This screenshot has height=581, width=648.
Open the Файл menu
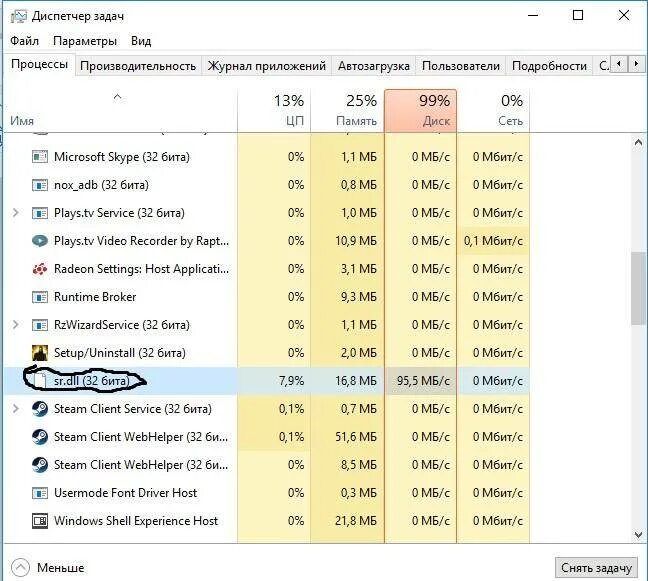(x=24, y=41)
